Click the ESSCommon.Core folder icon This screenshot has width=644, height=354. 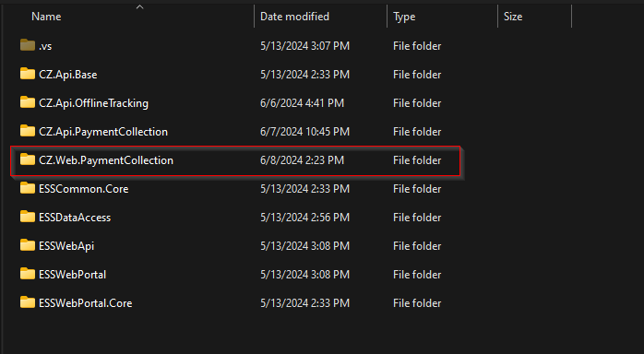(x=28, y=188)
